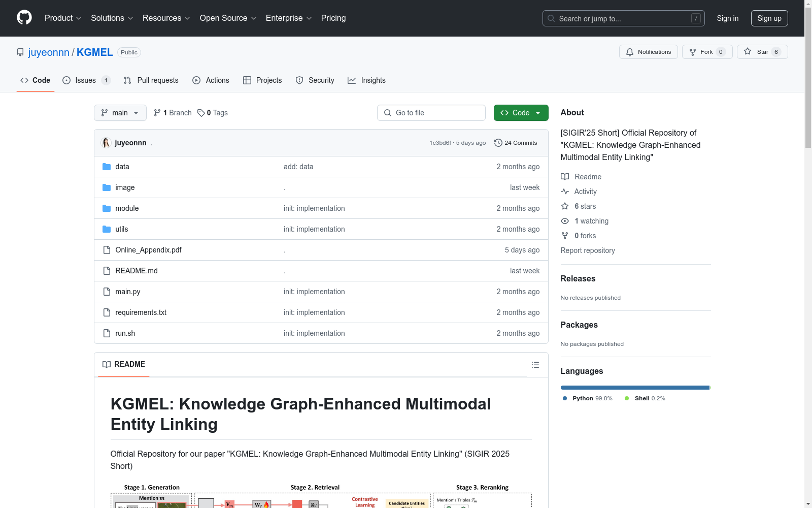Select the README tab in file viewer
Screen dimensions: 812x508
pyautogui.click(x=124, y=364)
